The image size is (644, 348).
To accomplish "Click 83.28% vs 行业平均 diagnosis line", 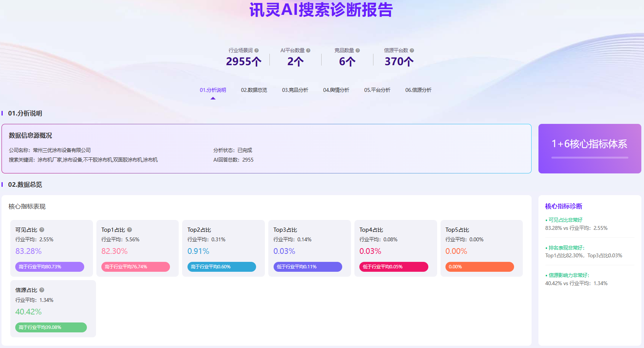I will point(577,228).
